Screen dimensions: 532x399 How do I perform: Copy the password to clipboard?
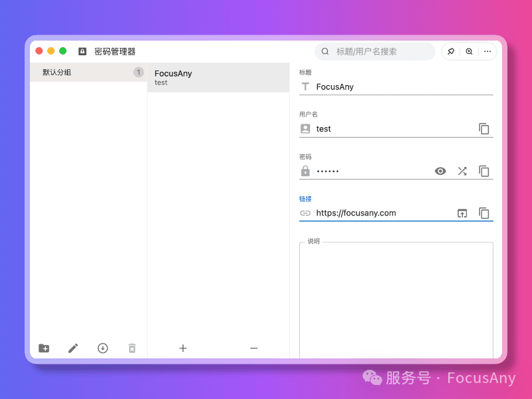(x=484, y=171)
